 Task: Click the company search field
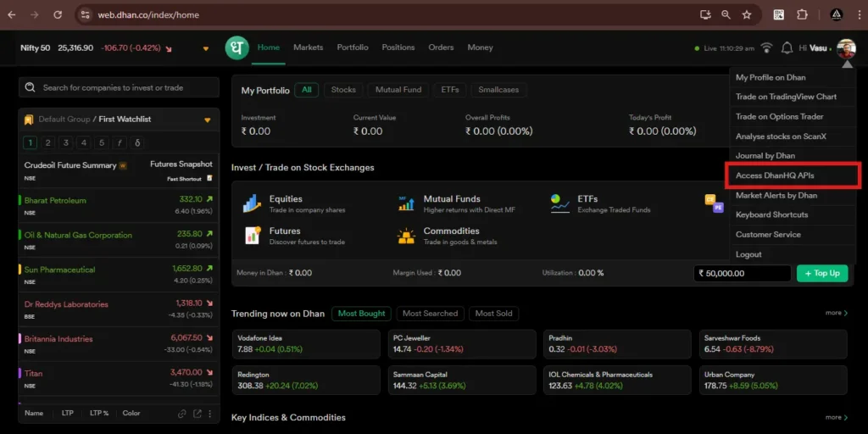119,87
